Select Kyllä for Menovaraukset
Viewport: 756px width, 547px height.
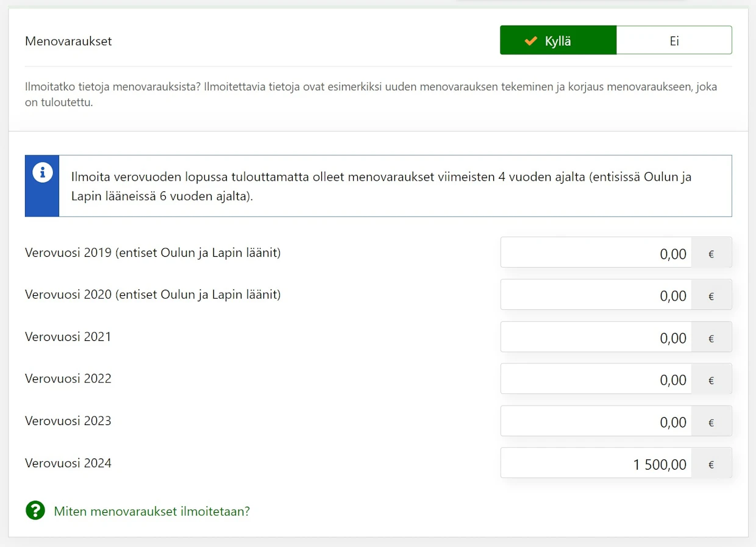click(x=558, y=40)
